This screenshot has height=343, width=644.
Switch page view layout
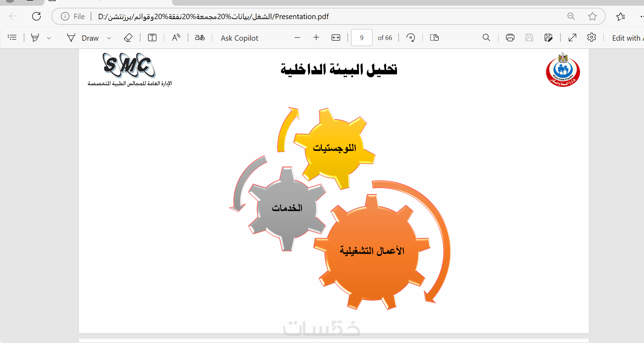tap(434, 38)
